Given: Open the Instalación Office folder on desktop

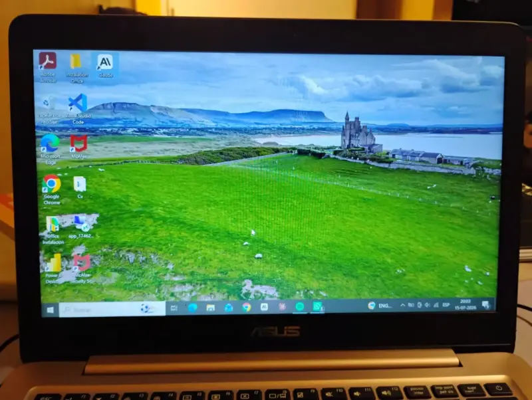Looking at the screenshot, I should coord(76,68).
